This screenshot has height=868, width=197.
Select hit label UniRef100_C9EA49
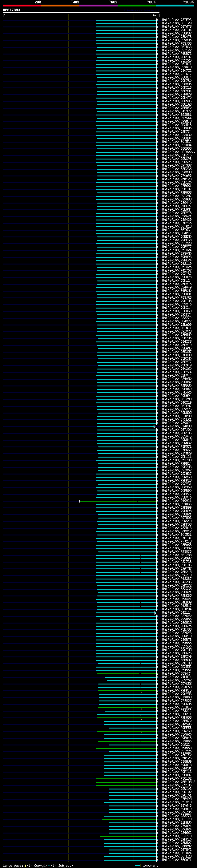tap(177, 389)
